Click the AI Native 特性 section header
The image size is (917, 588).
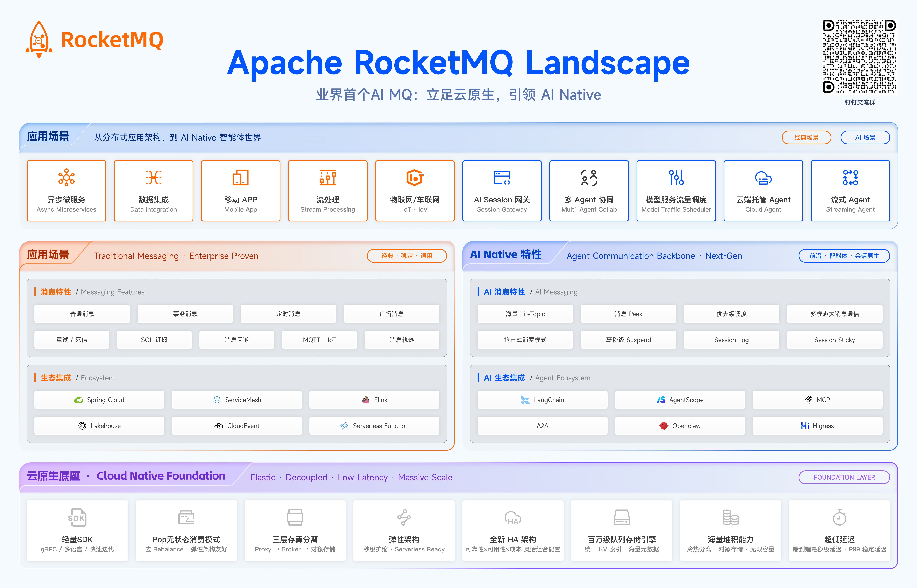[506, 255]
